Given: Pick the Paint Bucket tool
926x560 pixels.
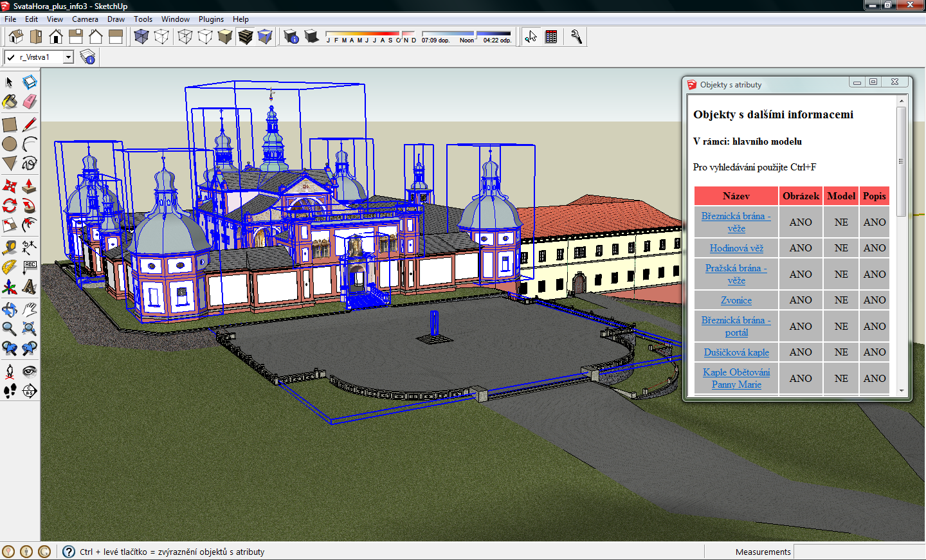Looking at the screenshot, I should point(9,102).
